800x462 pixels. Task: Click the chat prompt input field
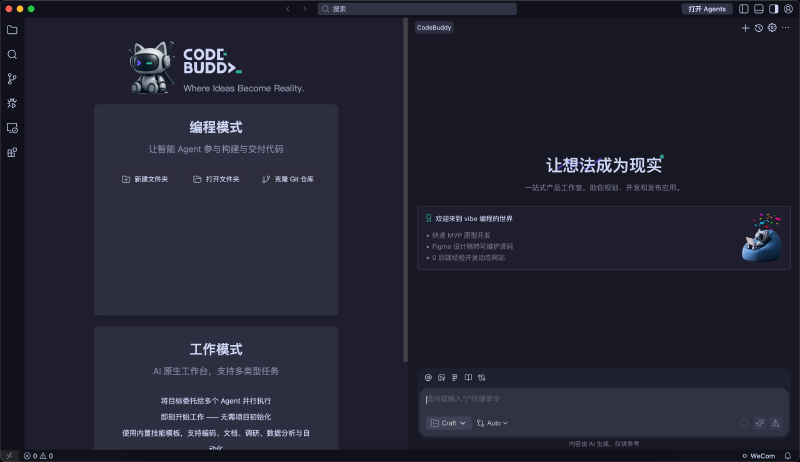point(604,399)
